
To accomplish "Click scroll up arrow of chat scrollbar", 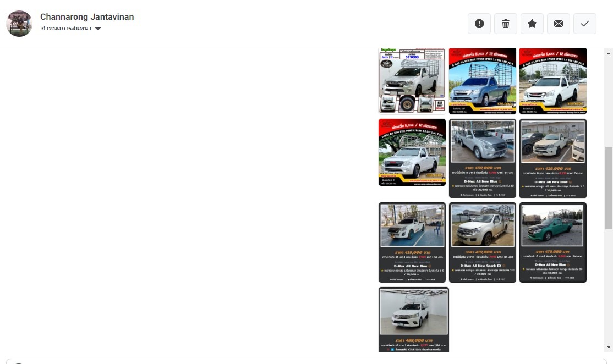I will (609, 53).
